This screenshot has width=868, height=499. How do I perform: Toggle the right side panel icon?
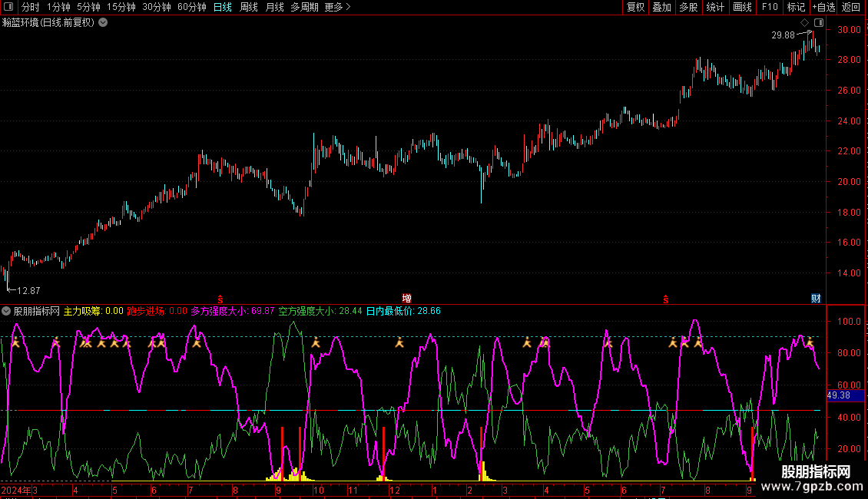coord(818,23)
